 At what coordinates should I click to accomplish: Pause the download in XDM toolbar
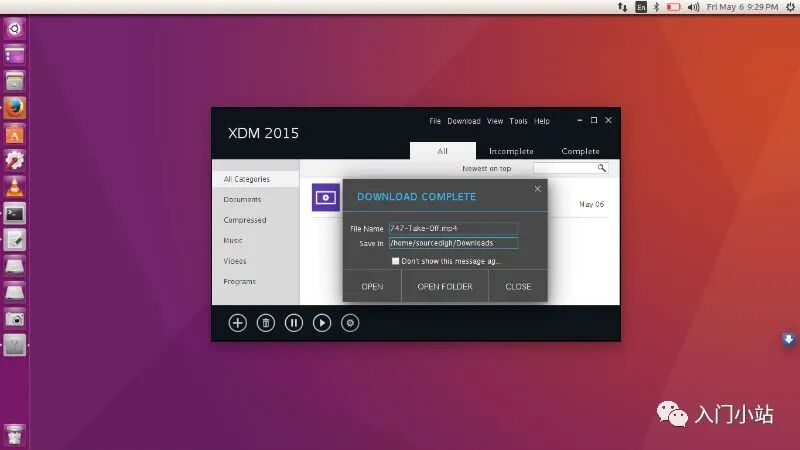tap(294, 323)
